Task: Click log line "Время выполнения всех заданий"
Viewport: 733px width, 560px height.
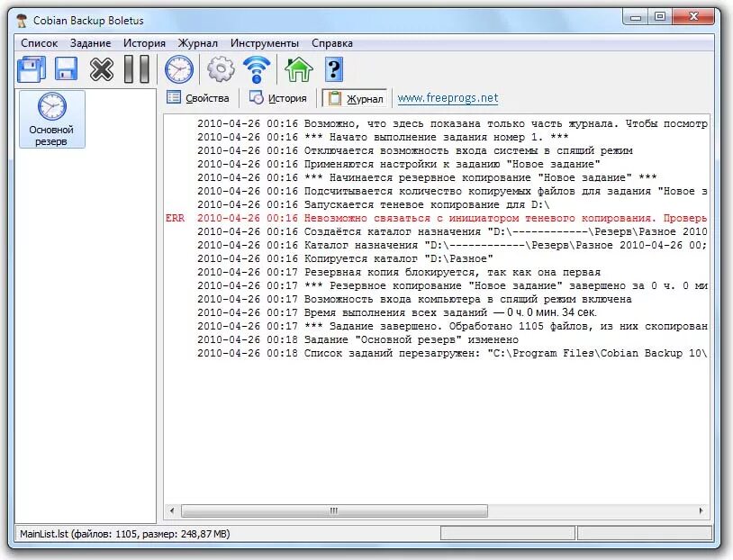Action: click(x=397, y=312)
